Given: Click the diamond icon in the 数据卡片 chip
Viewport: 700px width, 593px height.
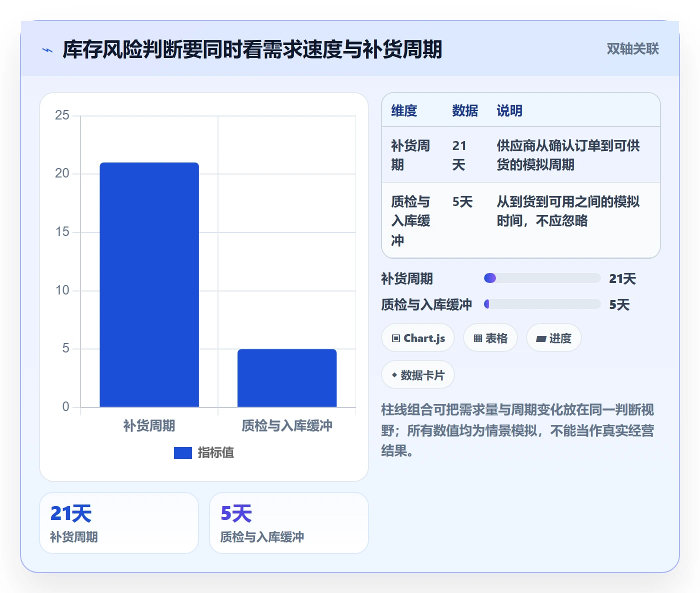Looking at the screenshot, I should (x=394, y=375).
